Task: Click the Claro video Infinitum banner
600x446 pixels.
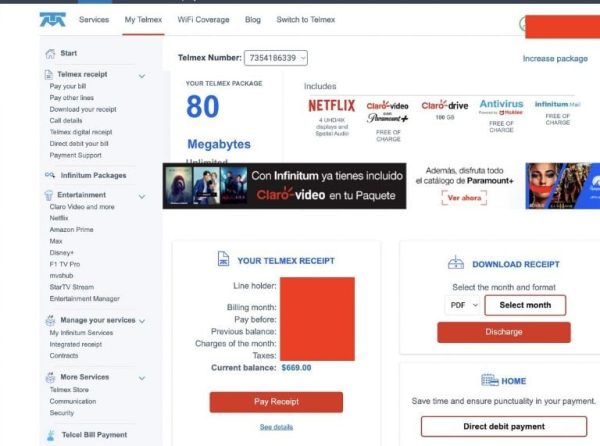Action: [x=284, y=186]
